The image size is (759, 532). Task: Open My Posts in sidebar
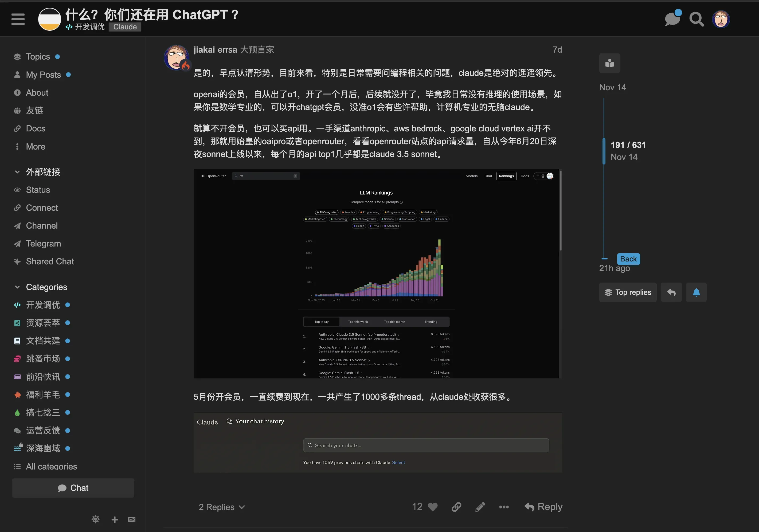[43, 75]
